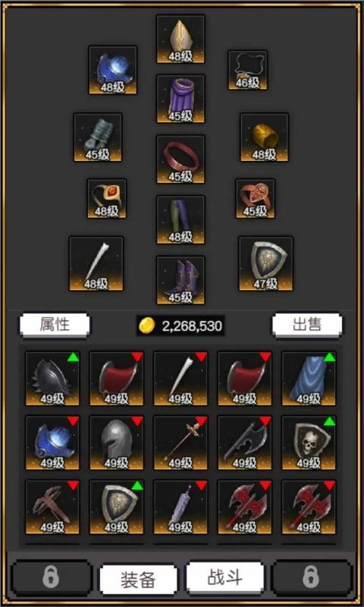
Task: Select the golden bracer level 48
Action: coord(264,137)
